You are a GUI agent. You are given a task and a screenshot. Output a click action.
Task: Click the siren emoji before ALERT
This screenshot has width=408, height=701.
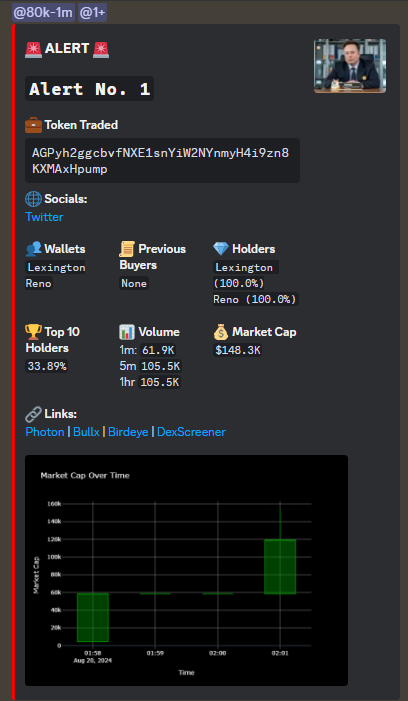34,49
